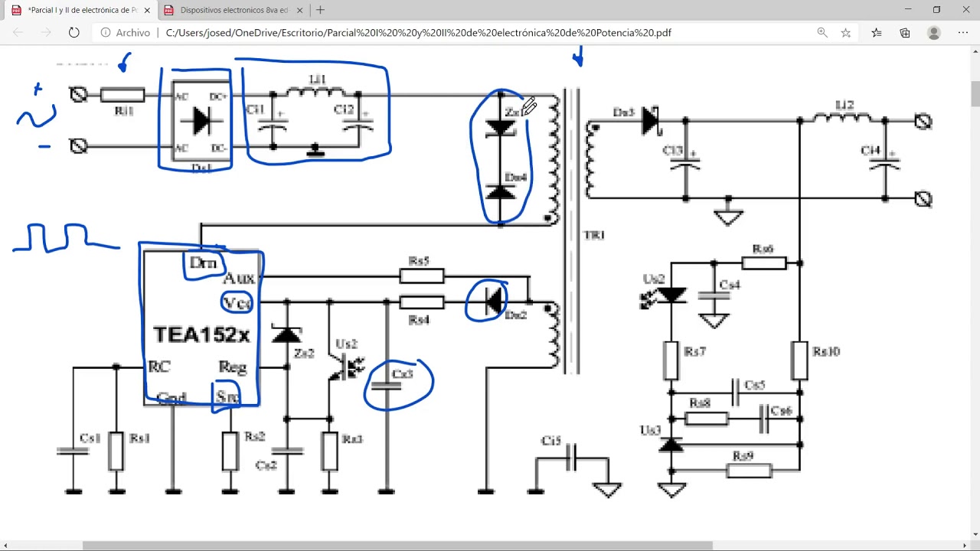
Task: Click the Li2 inductor label
Action: (844, 105)
